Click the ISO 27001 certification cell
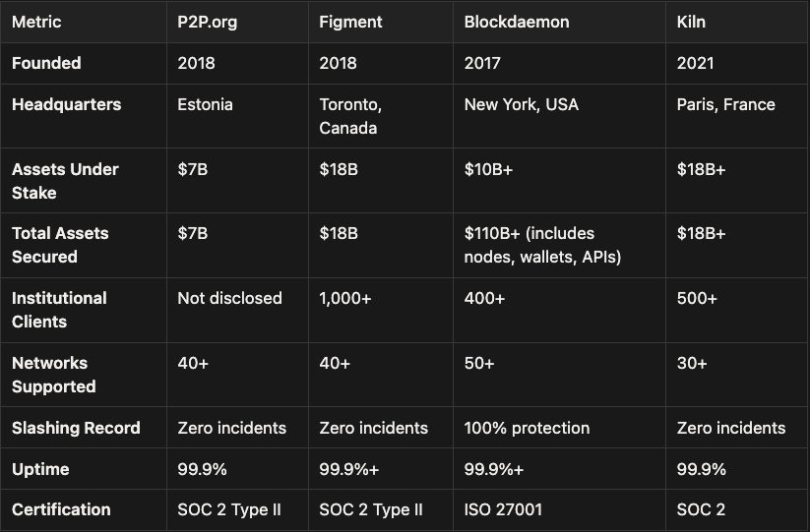Screen dimensions: 810x532 coord(503,509)
